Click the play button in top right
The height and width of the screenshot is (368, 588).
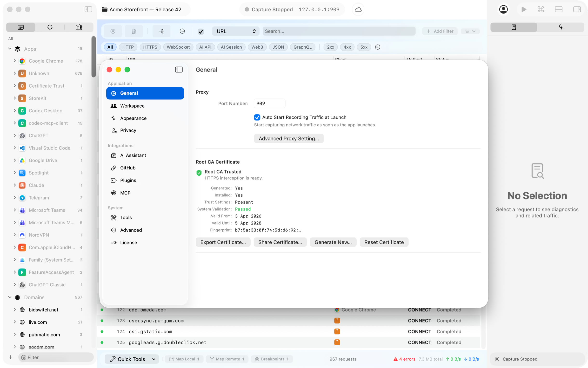tap(524, 9)
